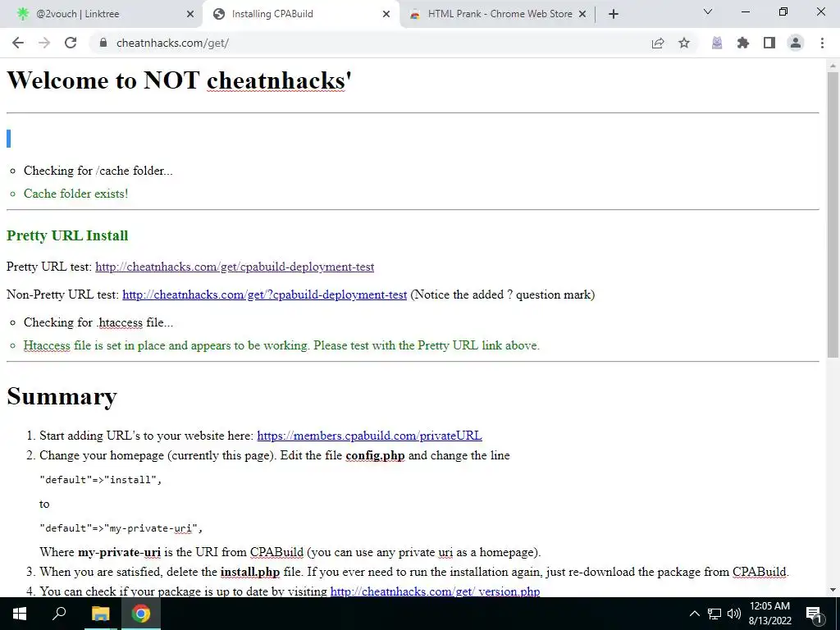The height and width of the screenshot is (630, 840).
Task: Reload the current page
Action: point(71,43)
